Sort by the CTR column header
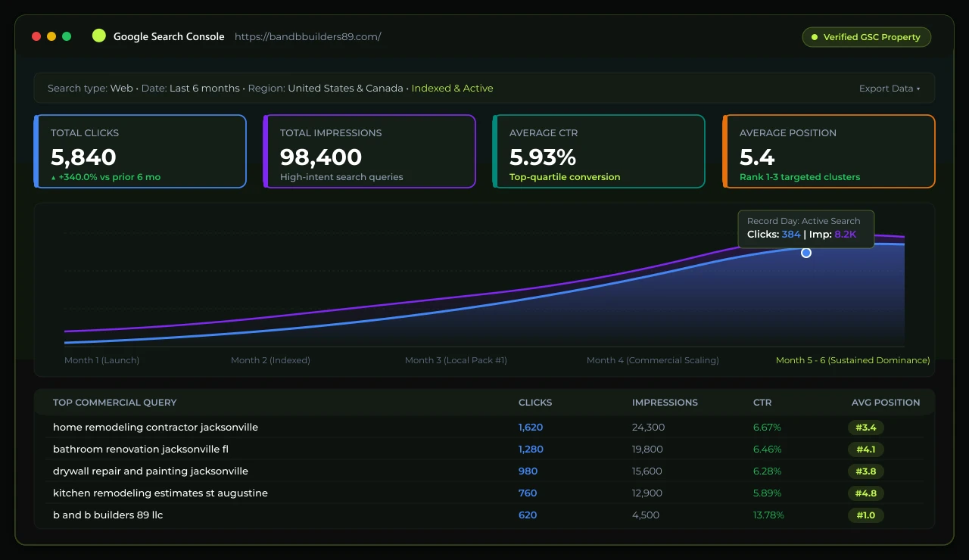The image size is (969, 560). (762, 403)
